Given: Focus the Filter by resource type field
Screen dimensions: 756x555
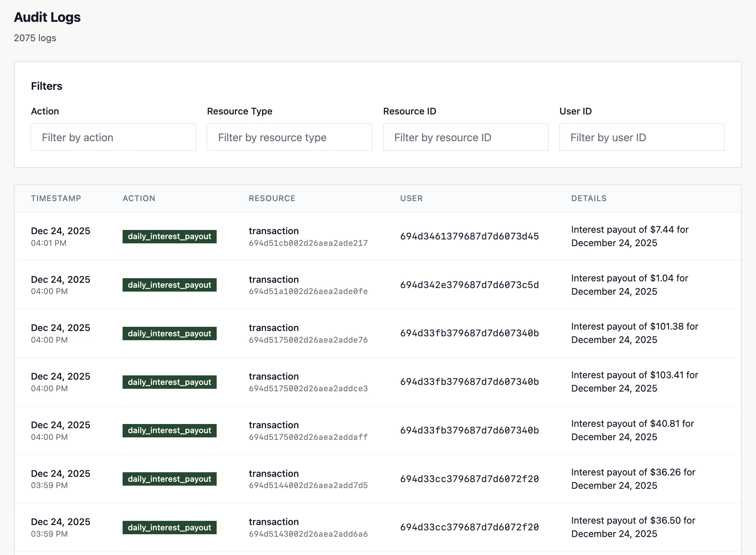Looking at the screenshot, I should coord(289,137).
